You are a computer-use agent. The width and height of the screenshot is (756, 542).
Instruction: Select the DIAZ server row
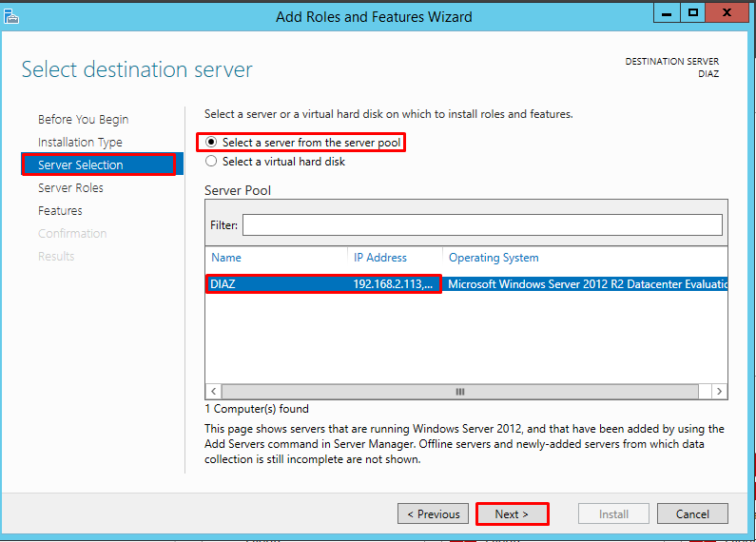click(323, 283)
